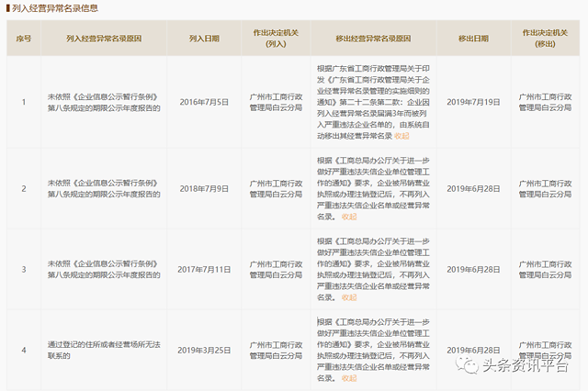
Task: Sort by the 列入日期 column header
Action: [x=204, y=39]
